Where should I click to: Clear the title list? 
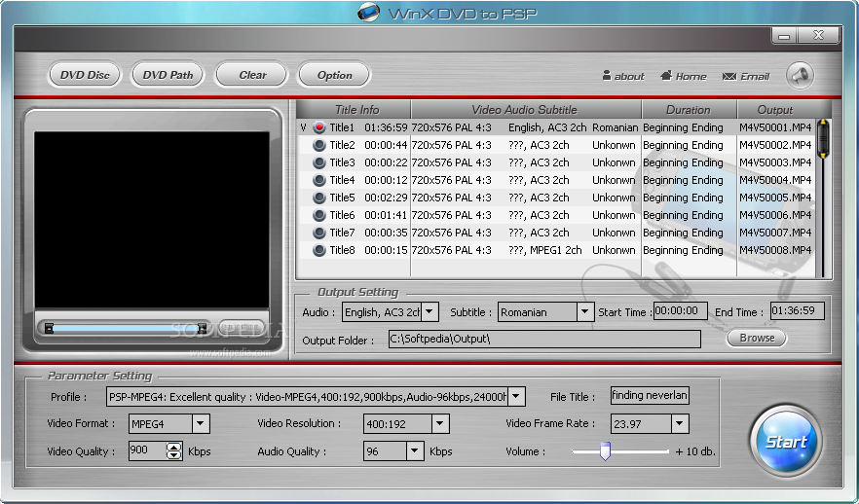coord(252,75)
